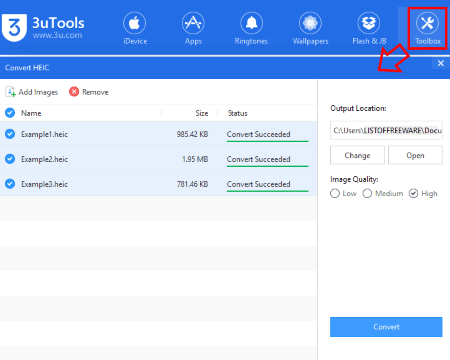Click the Change output location button

click(x=357, y=155)
